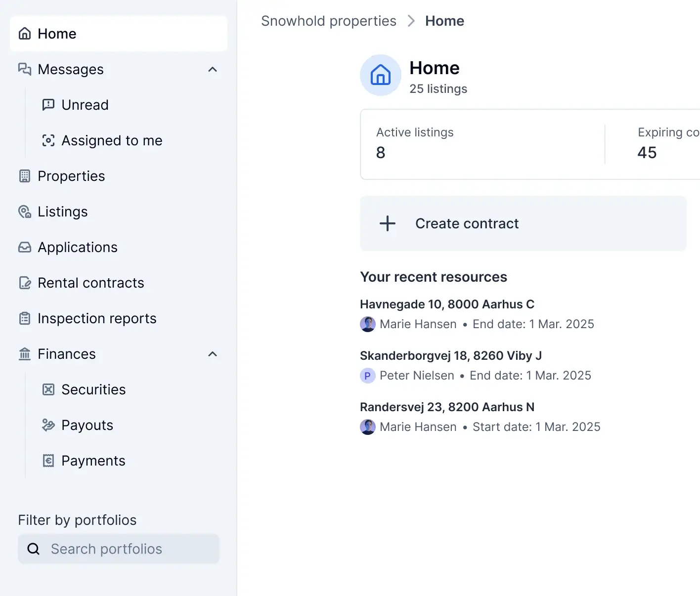700x596 pixels.
Task: Click the Assigned to me focus icon
Action: [48, 140]
